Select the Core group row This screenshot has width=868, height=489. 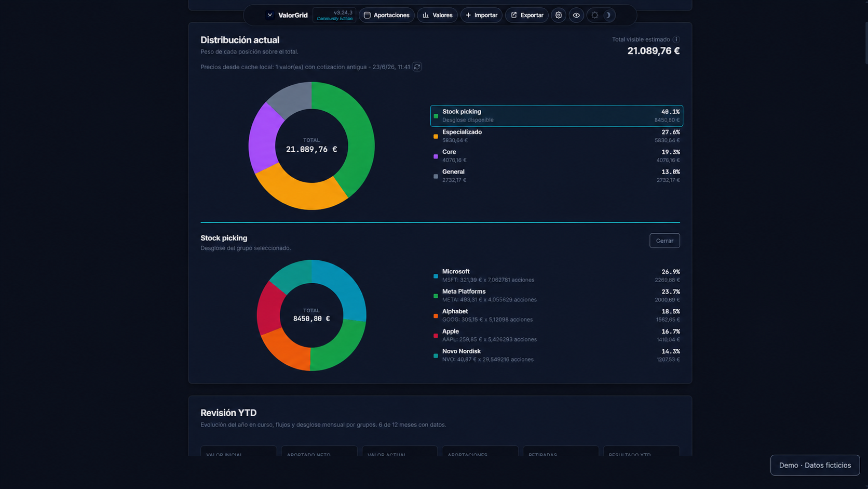tap(557, 156)
